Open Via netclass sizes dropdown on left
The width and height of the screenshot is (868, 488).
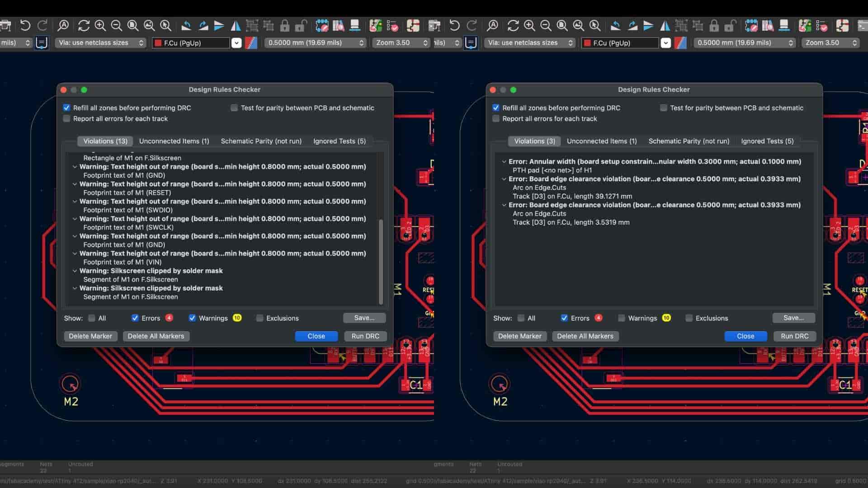coord(100,42)
